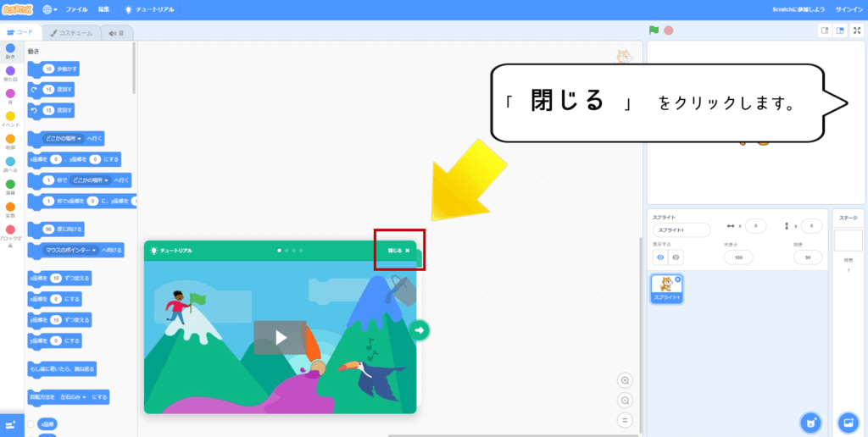
Task: Close the tutorial card with 閉じる
Action: (398, 251)
